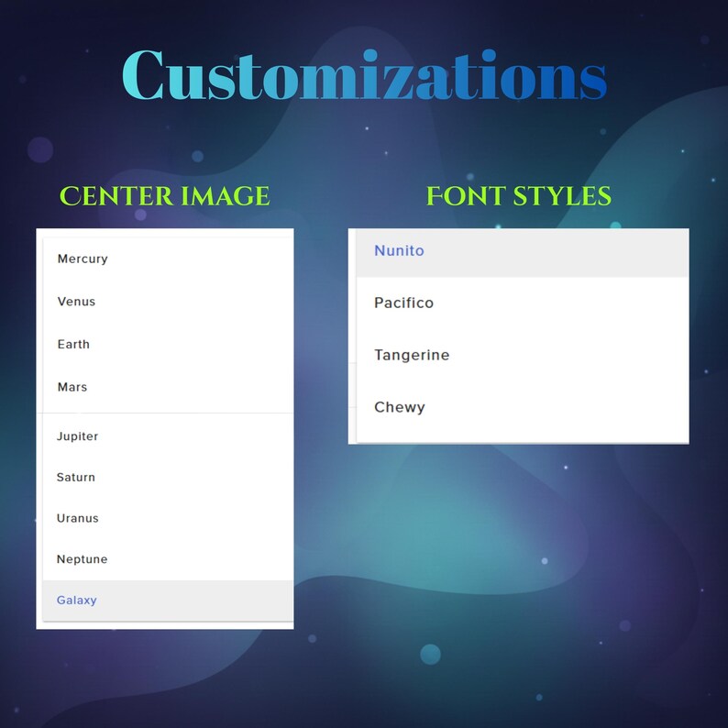This screenshot has height=728, width=728.
Task: Click the white area below Chewy
Action: point(523,438)
